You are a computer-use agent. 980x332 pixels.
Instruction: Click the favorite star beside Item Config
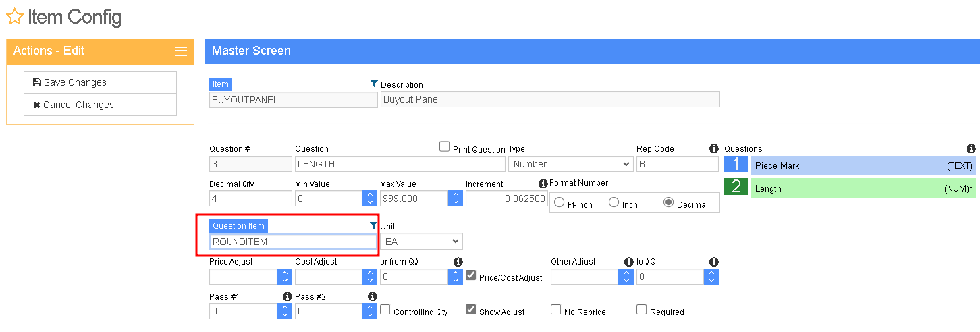[14, 17]
